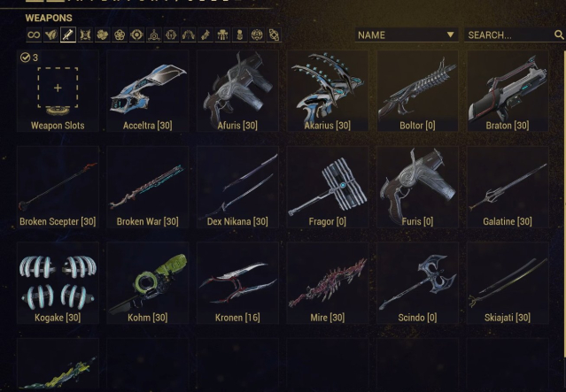Click the magnifying glass search icon
This screenshot has height=392, width=566.
[559, 35]
